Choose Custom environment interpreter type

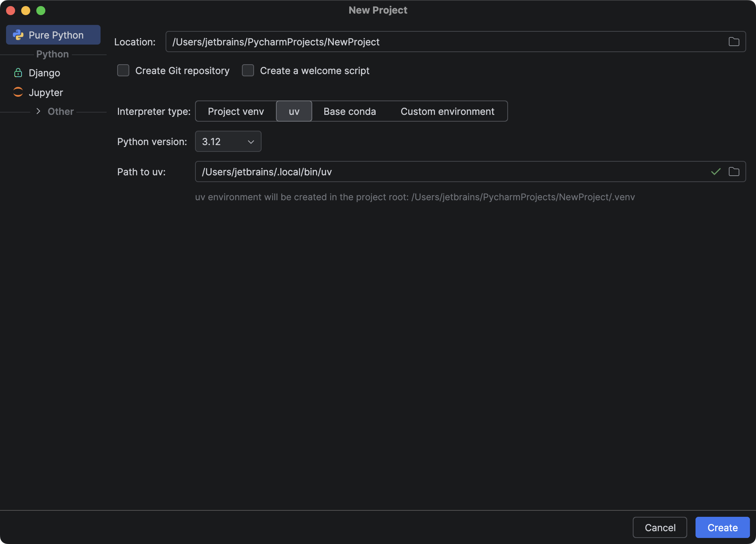tap(448, 111)
